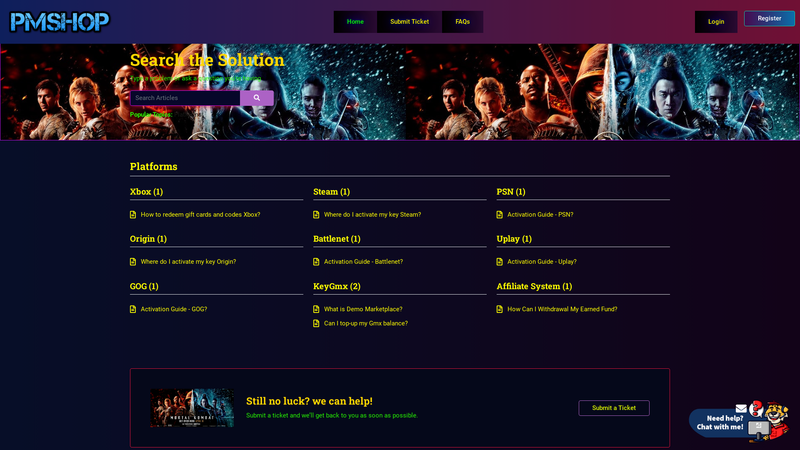
Task: Focus the Search Articles input field
Action: (185, 98)
